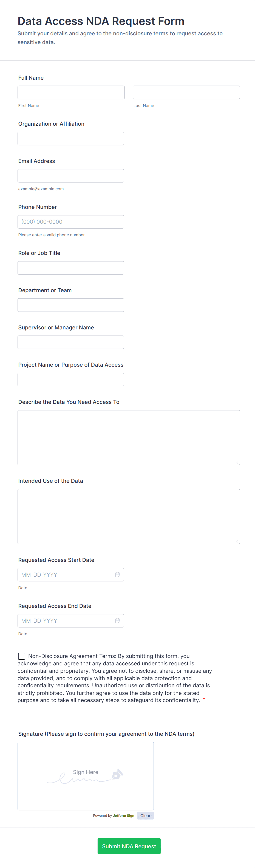
Task: Click the Describe the Data text area
Action: [129, 437]
